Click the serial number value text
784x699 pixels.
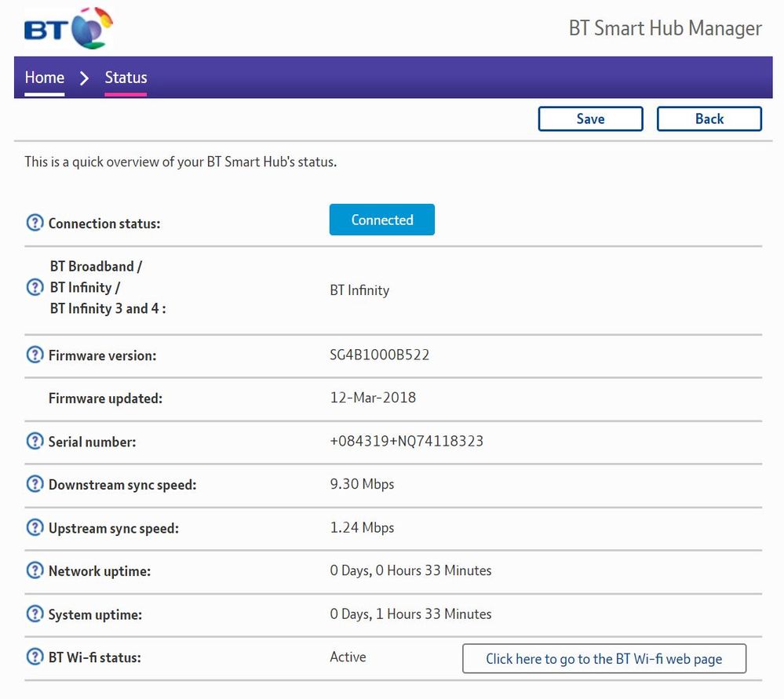click(406, 441)
